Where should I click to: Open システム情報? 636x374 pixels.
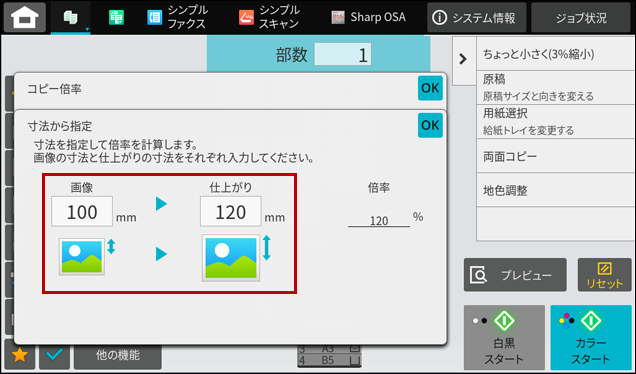[477, 17]
